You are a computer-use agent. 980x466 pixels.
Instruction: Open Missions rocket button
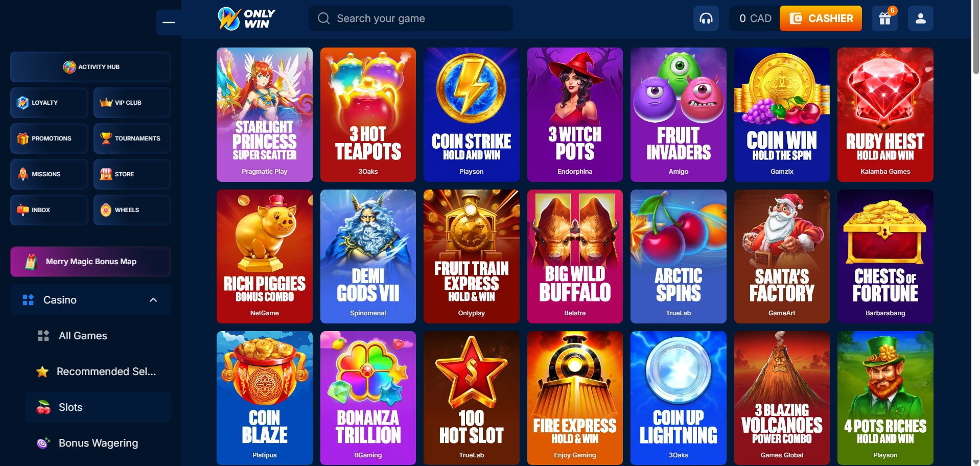[49, 174]
